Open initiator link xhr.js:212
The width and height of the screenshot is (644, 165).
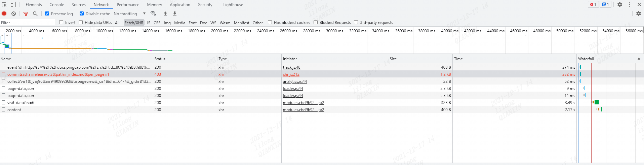coord(291,74)
